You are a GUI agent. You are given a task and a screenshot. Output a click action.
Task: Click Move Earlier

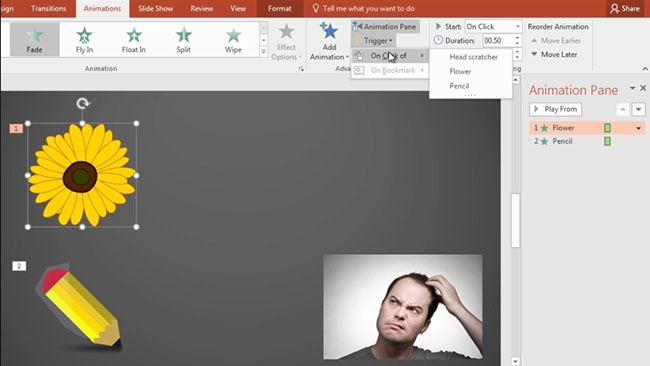pos(556,41)
